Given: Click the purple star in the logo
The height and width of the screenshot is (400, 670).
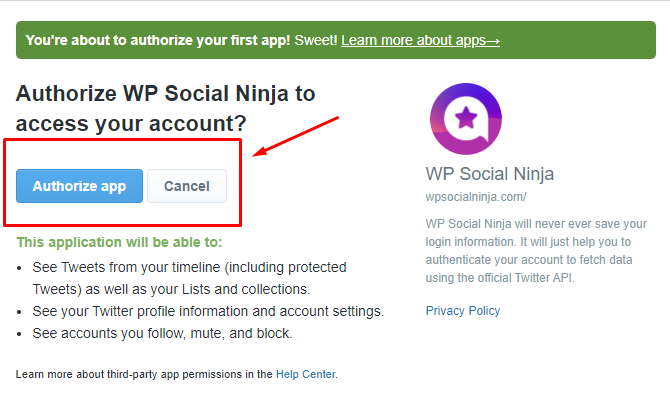Looking at the screenshot, I should [x=466, y=118].
